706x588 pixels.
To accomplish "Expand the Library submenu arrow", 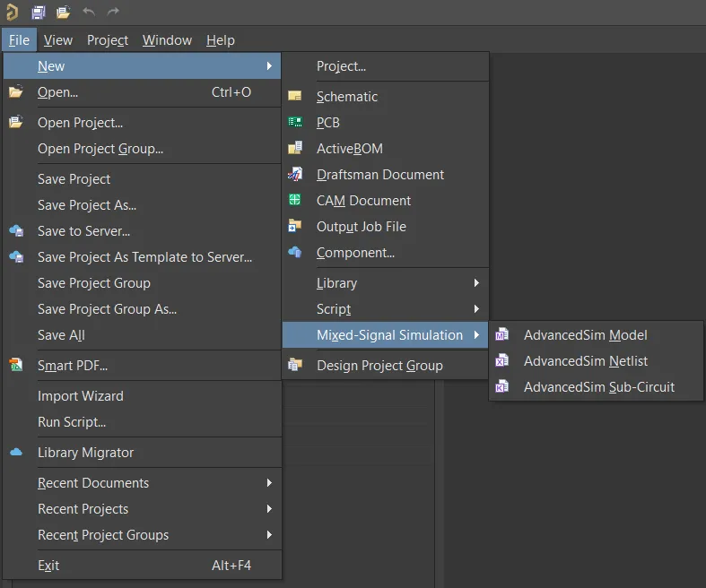I will point(476,283).
